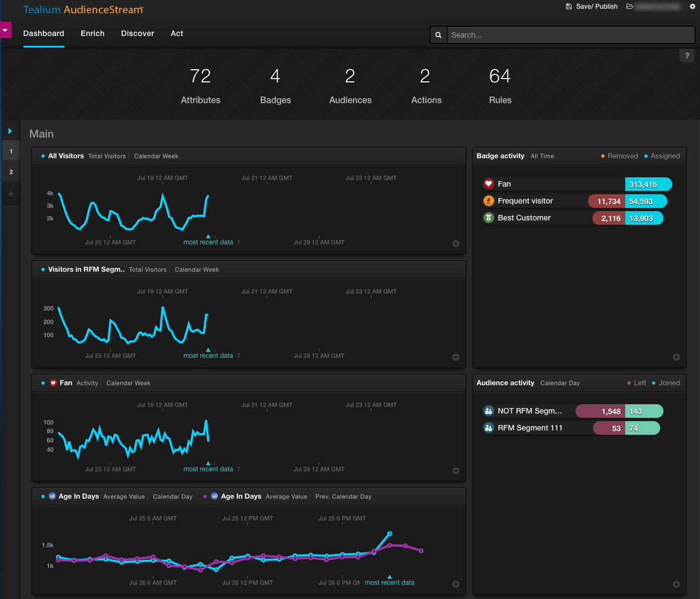Image resolution: width=700 pixels, height=599 pixels.
Task: Switch to the Discover tab
Action: [x=137, y=34]
